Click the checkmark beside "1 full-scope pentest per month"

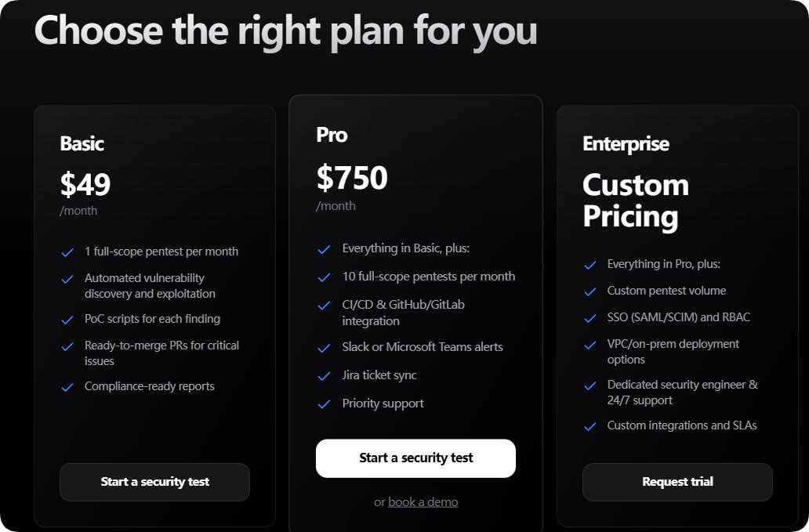[67, 252]
